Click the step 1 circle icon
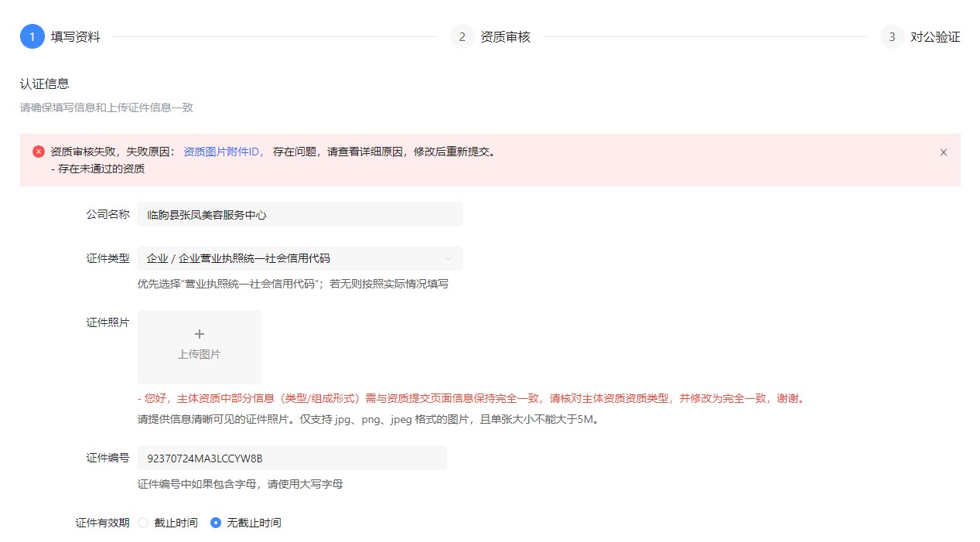This screenshot has width=980, height=542. [x=32, y=36]
